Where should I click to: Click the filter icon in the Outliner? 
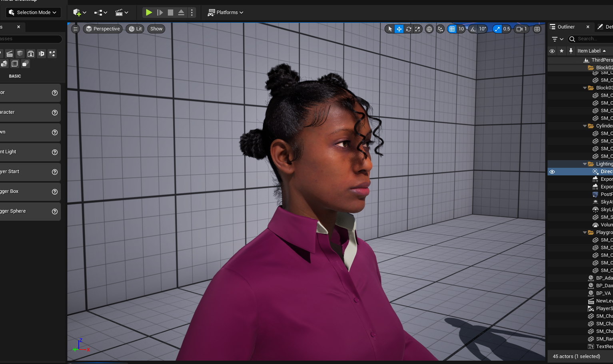(x=555, y=39)
